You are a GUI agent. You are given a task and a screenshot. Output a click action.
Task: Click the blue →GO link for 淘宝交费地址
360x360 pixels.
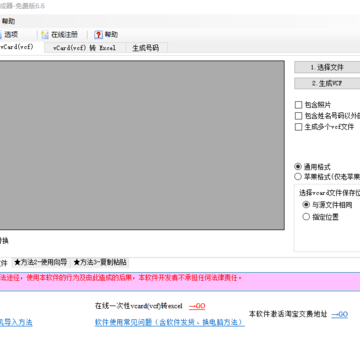click(340, 314)
